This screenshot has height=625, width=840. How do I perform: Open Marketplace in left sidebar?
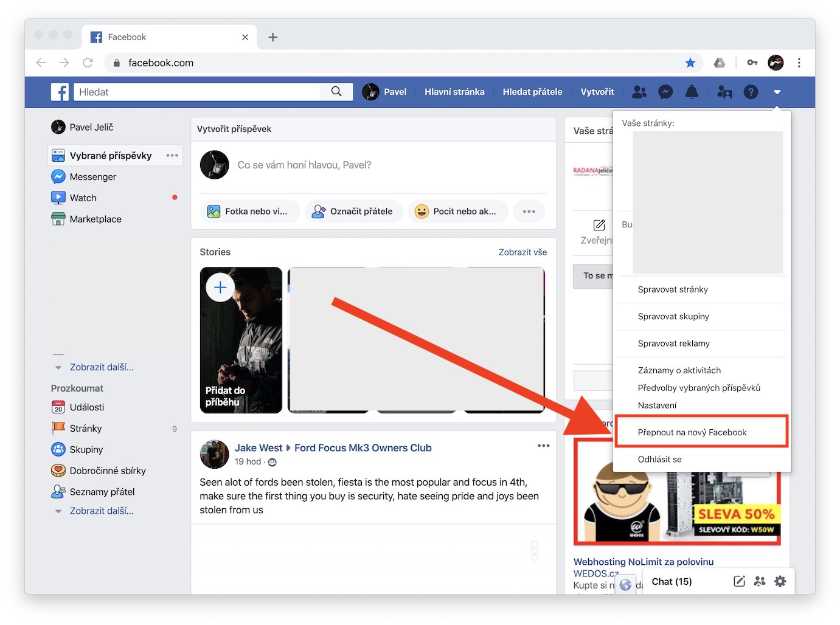click(95, 219)
